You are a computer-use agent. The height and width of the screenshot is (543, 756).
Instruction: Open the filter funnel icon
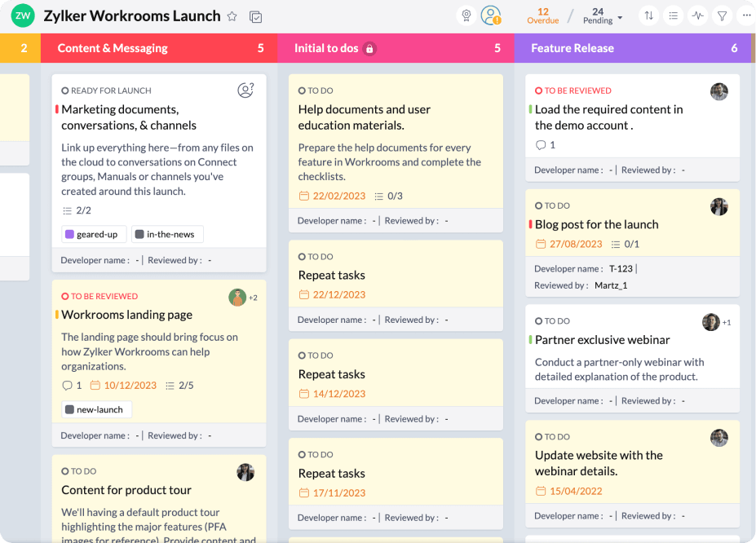(723, 16)
